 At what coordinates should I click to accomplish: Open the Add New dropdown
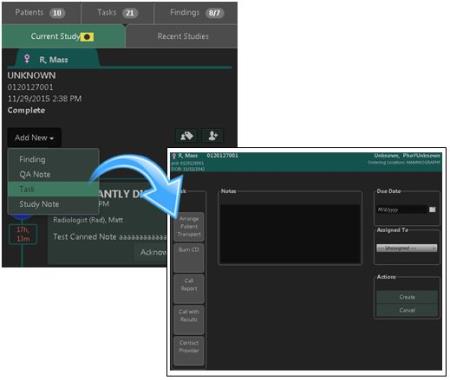tap(34, 137)
